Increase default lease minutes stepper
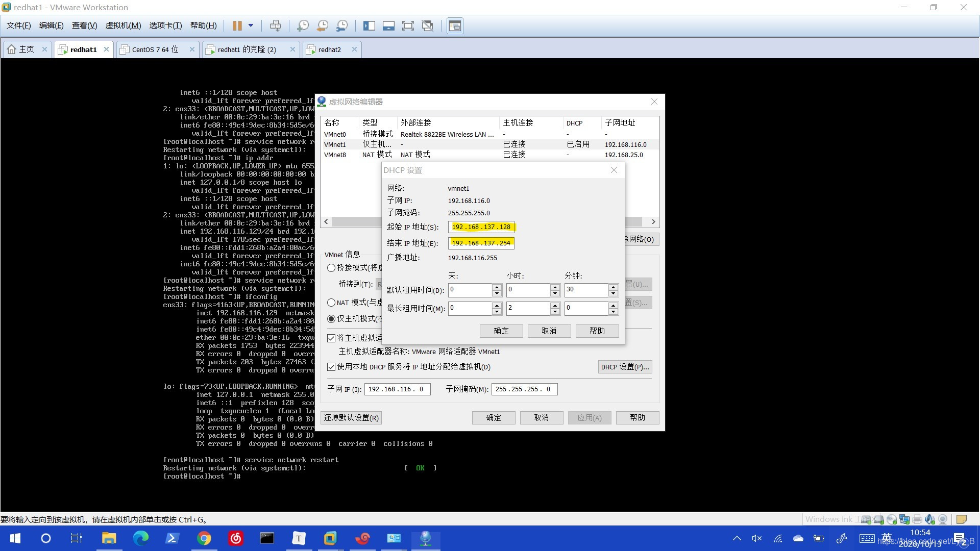This screenshot has height=551, width=980. tap(613, 287)
